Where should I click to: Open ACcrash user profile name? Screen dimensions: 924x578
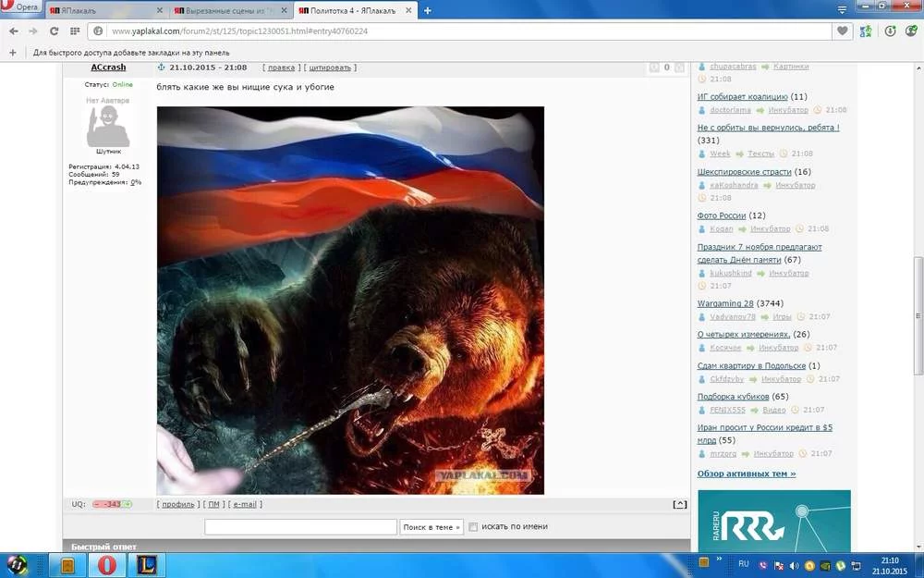(108, 68)
